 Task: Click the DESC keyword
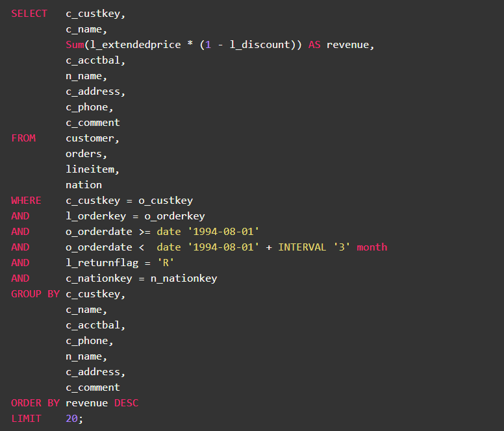pyautogui.click(x=126, y=403)
